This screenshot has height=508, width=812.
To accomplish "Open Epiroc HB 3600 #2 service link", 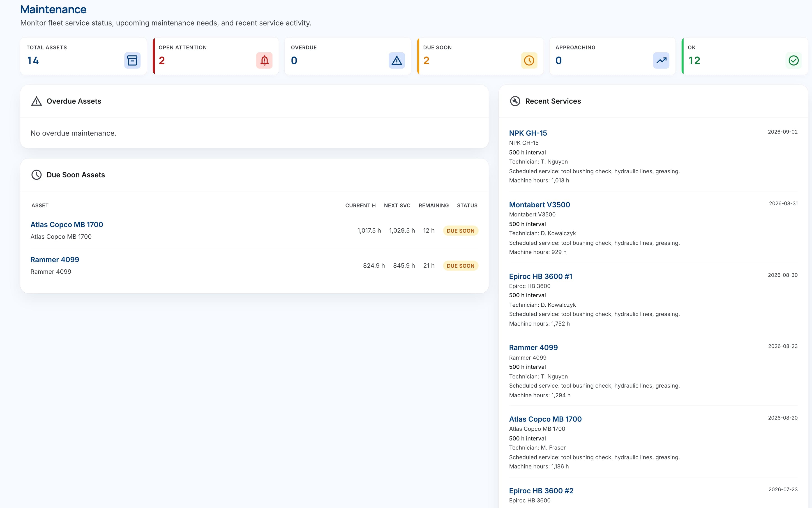I will (541, 491).
